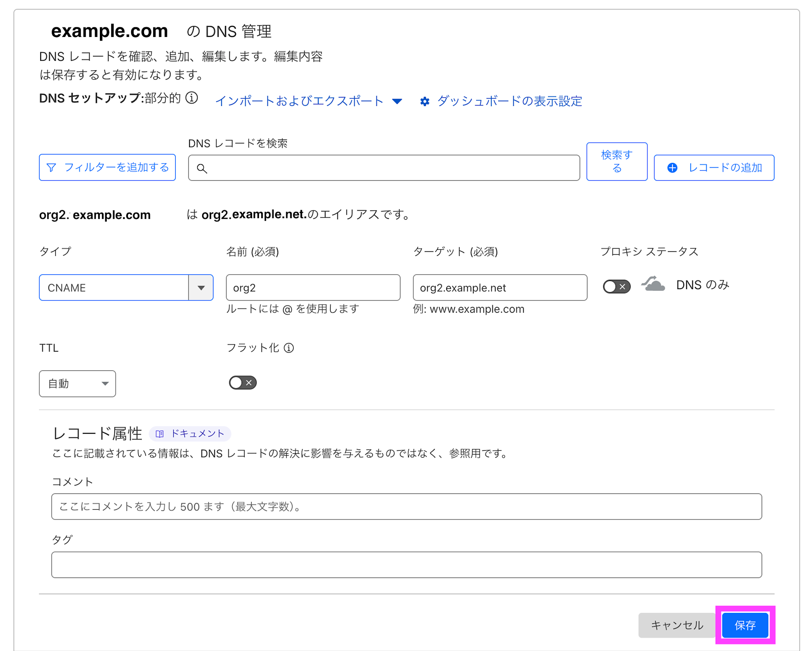Click the キャンセル button
This screenshot has height=651, width=812.
(677, 625)
